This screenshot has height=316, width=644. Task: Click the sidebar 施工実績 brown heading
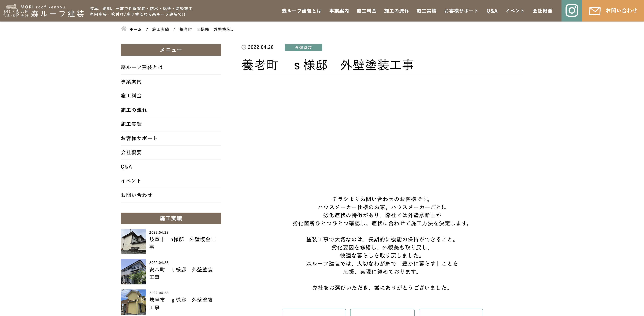click(x=171, y=218)
